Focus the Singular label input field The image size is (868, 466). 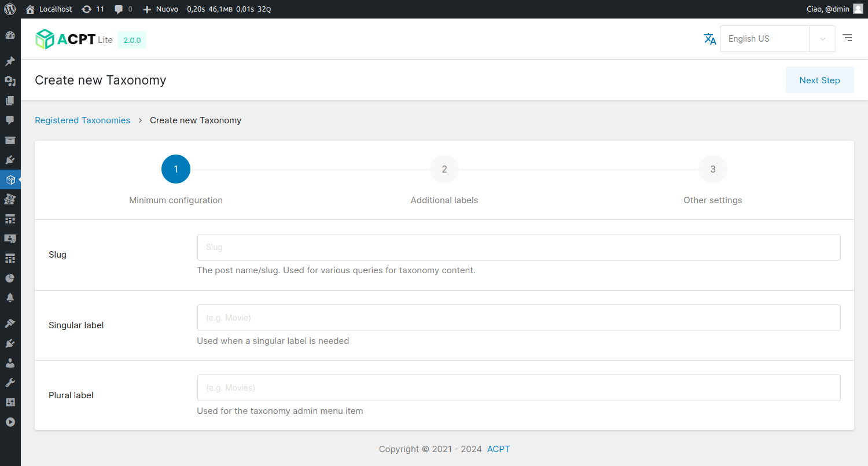(x=518, y=318)
